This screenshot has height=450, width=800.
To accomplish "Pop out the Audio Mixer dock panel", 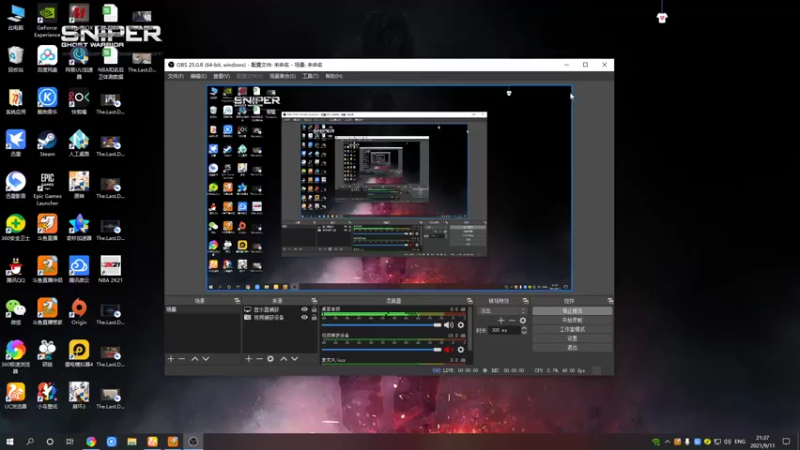I will (469, 301).
